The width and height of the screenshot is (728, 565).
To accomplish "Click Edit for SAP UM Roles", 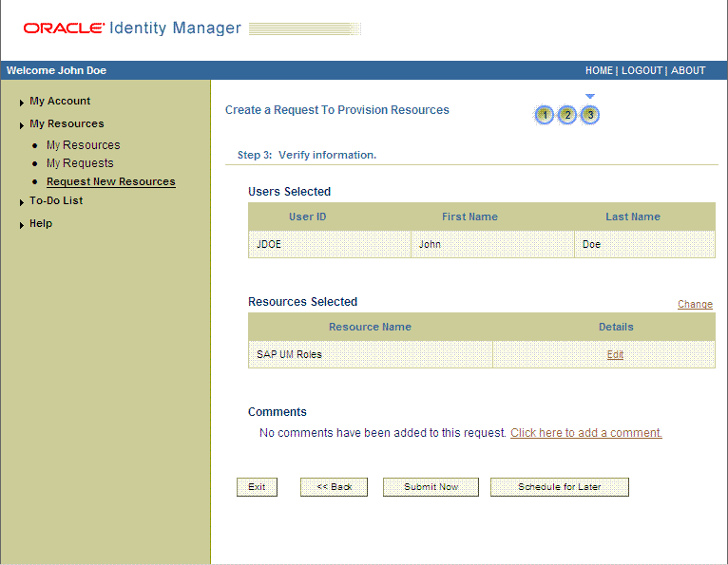I will (615, 354).
